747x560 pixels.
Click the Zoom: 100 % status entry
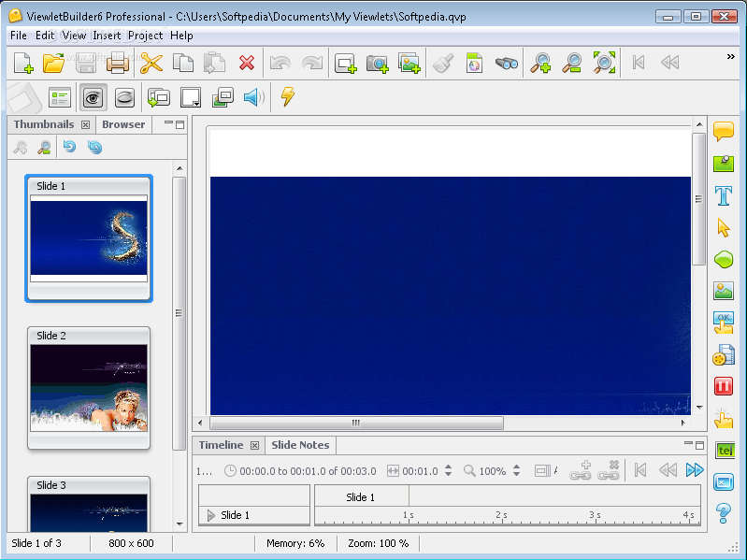point(379,543)
